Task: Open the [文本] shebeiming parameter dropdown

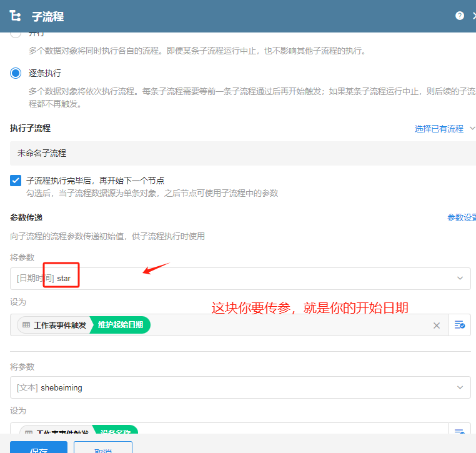Action: coord(240,387)
